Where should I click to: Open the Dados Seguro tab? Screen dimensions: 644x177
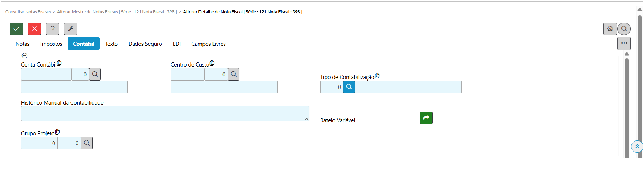point(145,44)
